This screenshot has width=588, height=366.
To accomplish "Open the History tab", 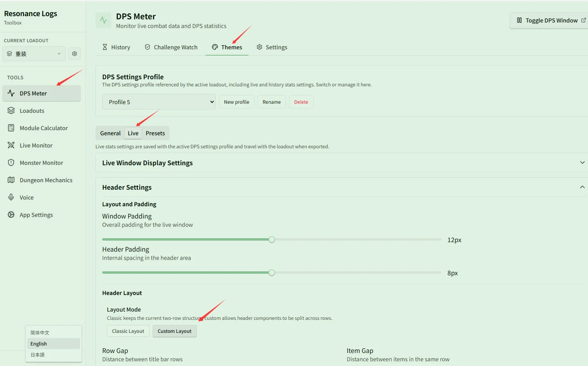I will click(x=116, y=47).
